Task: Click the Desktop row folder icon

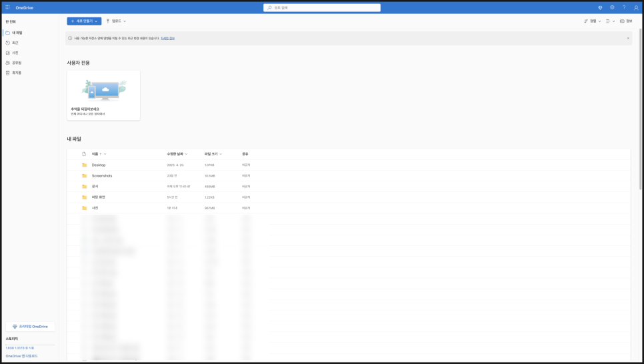Action: click(x=84, y=165)
